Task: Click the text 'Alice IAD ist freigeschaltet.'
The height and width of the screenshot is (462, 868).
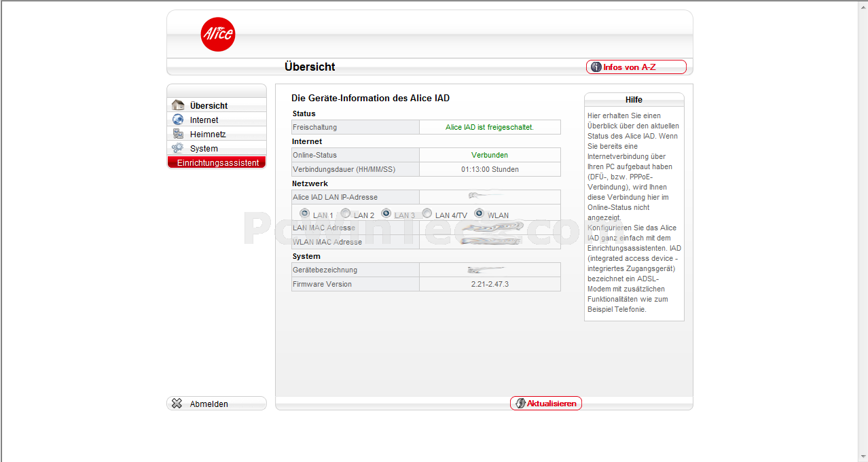Action: 490,127
